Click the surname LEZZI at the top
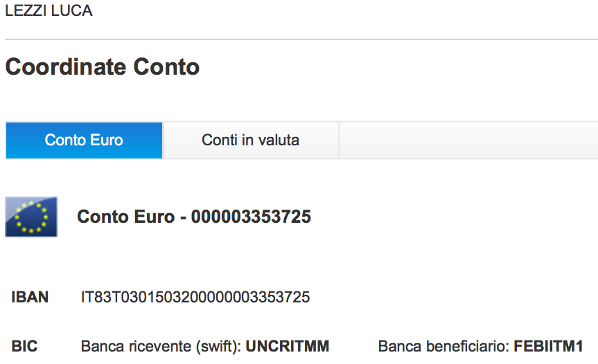Screen dimensions: 598x364 pyautogui.click(x=26, y=10)
